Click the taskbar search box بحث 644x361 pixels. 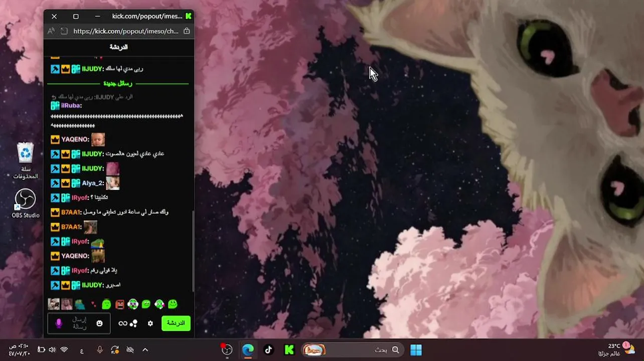coord(352,350)
